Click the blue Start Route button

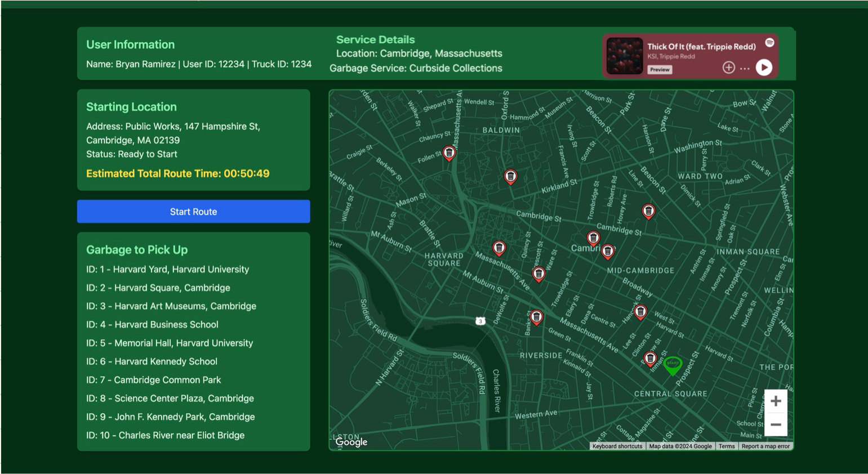click(x=193, y=212)
